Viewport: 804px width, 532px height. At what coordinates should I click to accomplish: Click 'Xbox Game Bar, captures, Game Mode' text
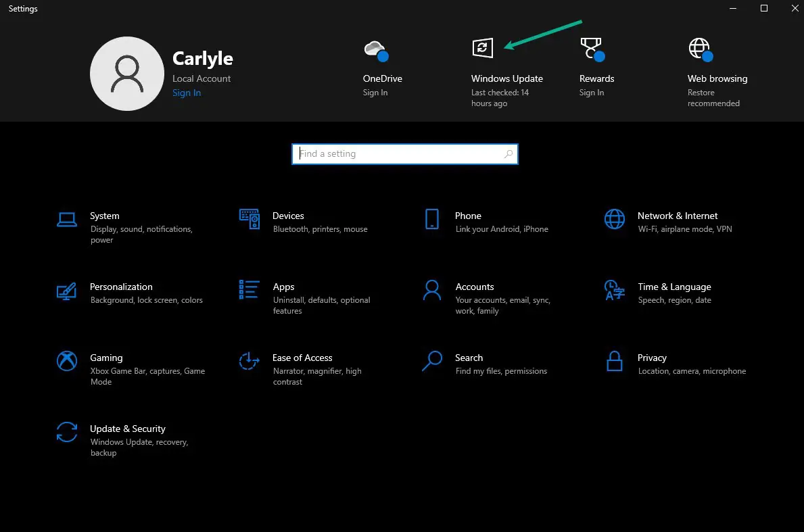click(x=147, y=377)
